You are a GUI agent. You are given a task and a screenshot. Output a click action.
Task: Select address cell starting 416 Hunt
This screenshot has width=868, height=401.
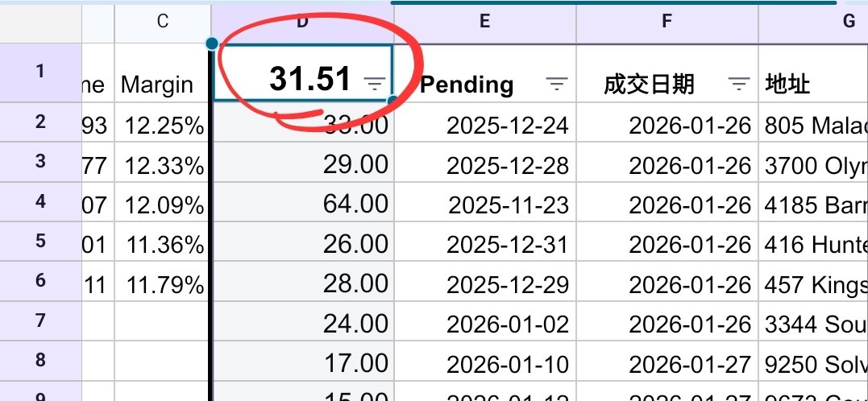pos(813,242)
